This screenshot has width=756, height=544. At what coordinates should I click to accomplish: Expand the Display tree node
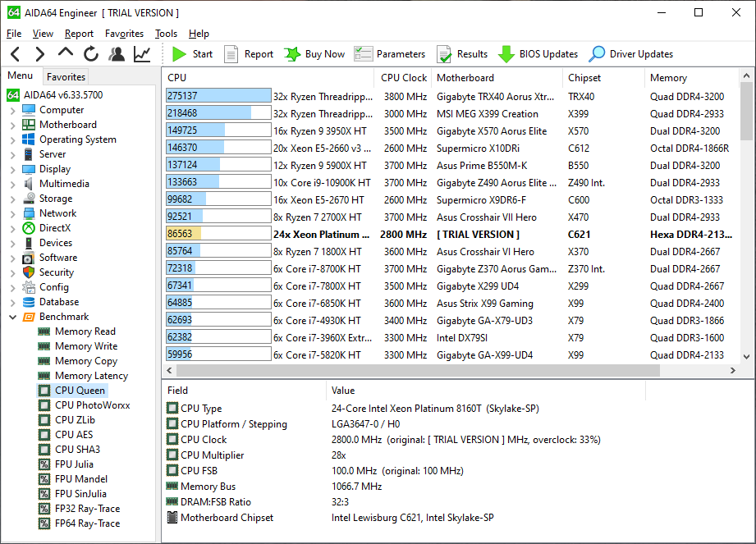point(13,169)
